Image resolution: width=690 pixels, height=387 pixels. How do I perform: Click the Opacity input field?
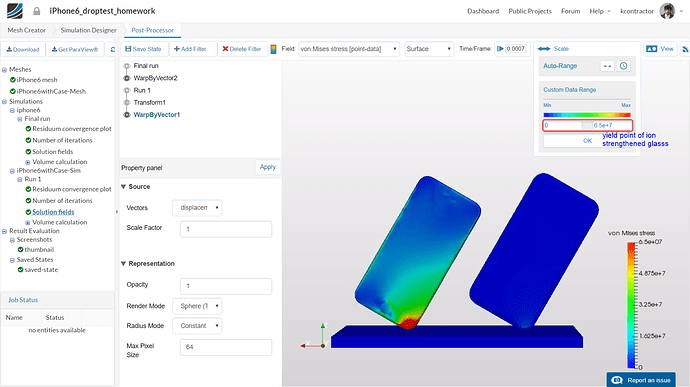point(226,286)
